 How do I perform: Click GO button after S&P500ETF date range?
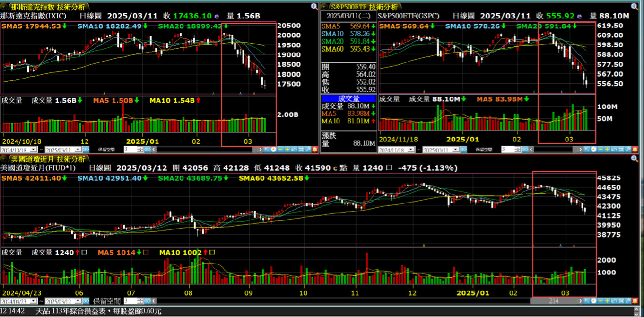[463, 150]
